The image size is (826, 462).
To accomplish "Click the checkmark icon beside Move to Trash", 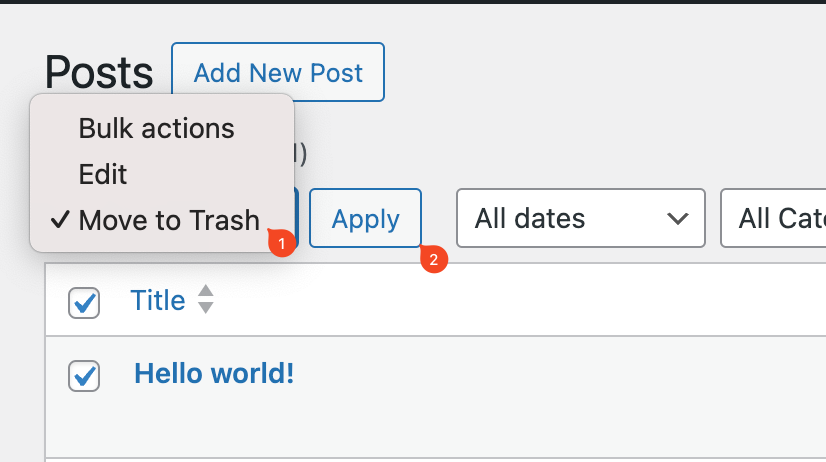I will coord(60,220).
